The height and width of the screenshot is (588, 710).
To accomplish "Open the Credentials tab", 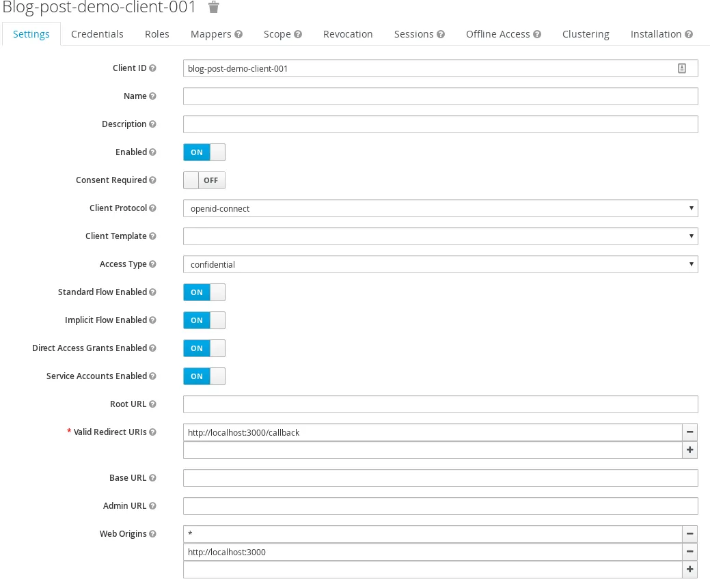I will click(x=97, y=34).
